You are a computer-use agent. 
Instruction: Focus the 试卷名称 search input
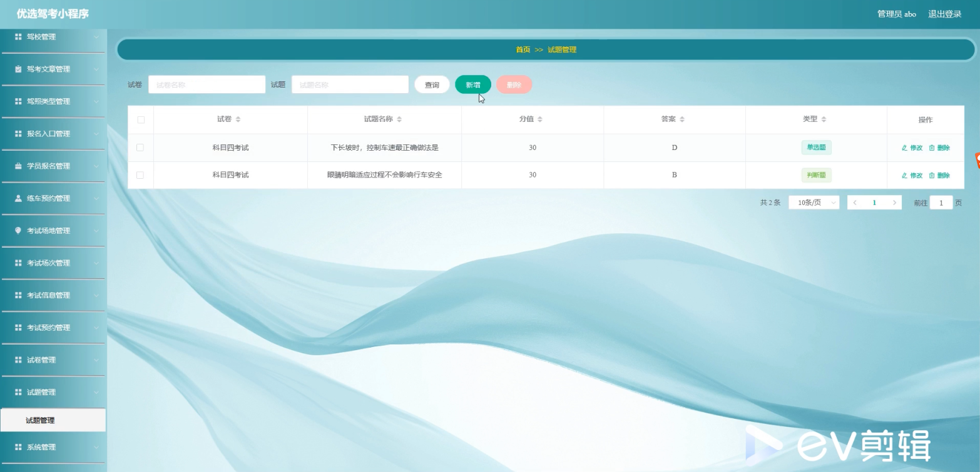point(207,84)
